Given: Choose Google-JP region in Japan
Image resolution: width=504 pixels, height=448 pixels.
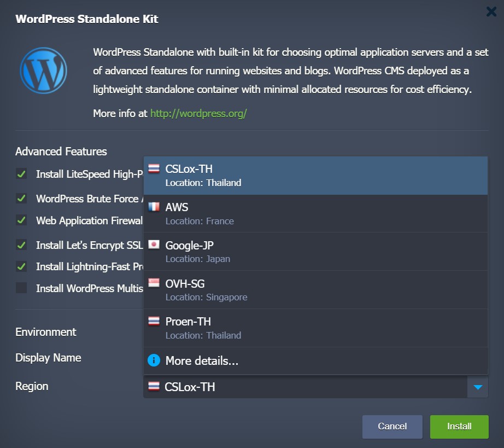Looking at the screenshot, I should [315, 252].
